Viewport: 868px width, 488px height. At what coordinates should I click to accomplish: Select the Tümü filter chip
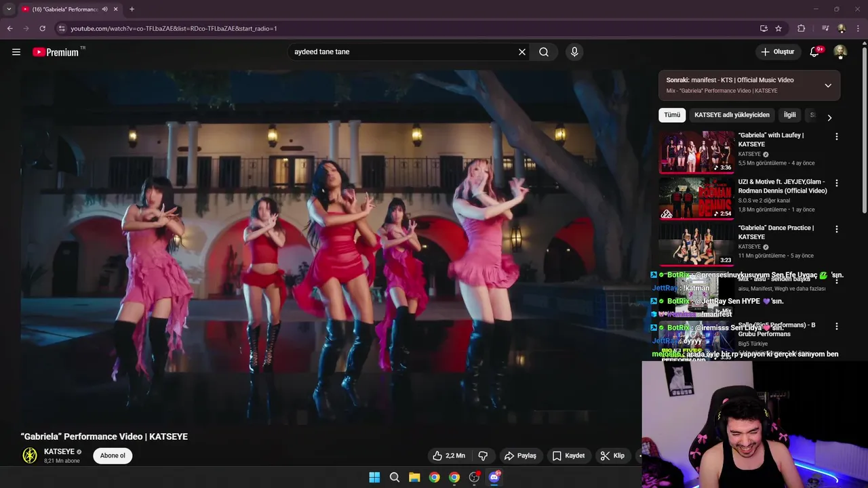coord(672,115)
